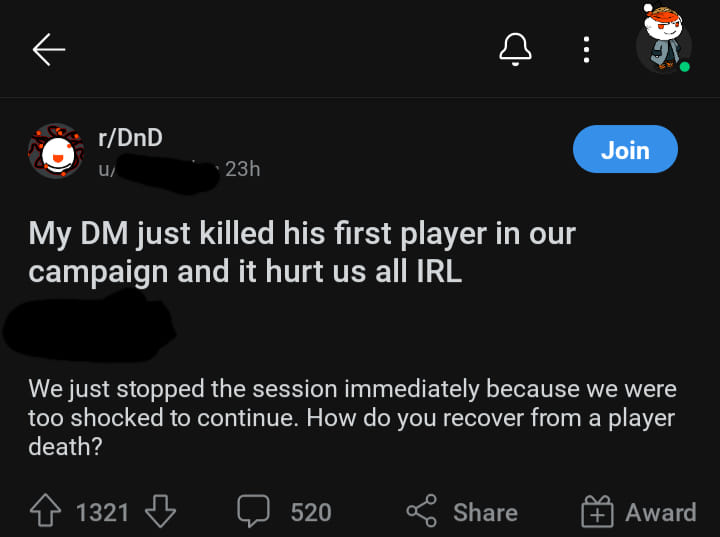Open the redacted poster username
Image resolution: width=720 pixels, height=537 pixels.
160,169
